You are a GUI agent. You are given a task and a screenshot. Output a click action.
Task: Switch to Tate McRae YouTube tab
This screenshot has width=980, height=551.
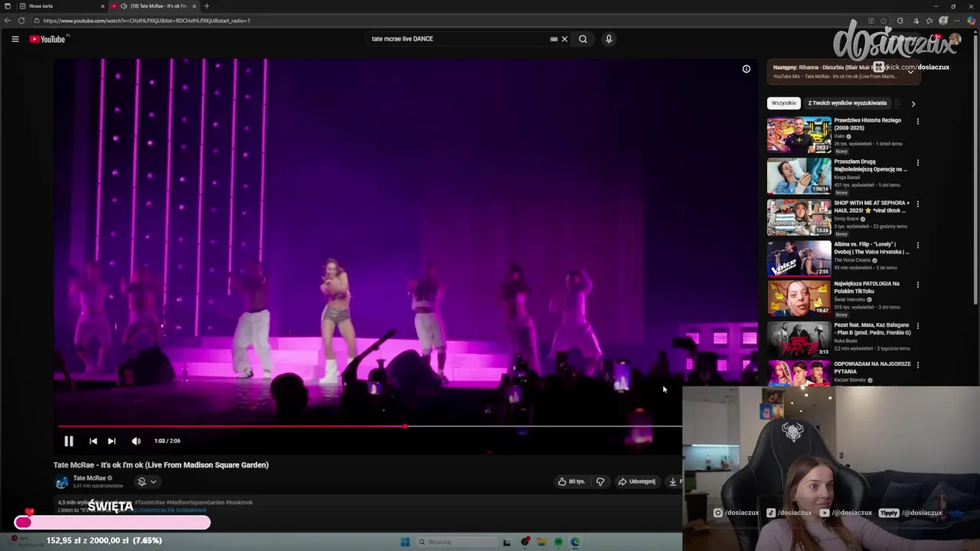(x=153, y=6)
